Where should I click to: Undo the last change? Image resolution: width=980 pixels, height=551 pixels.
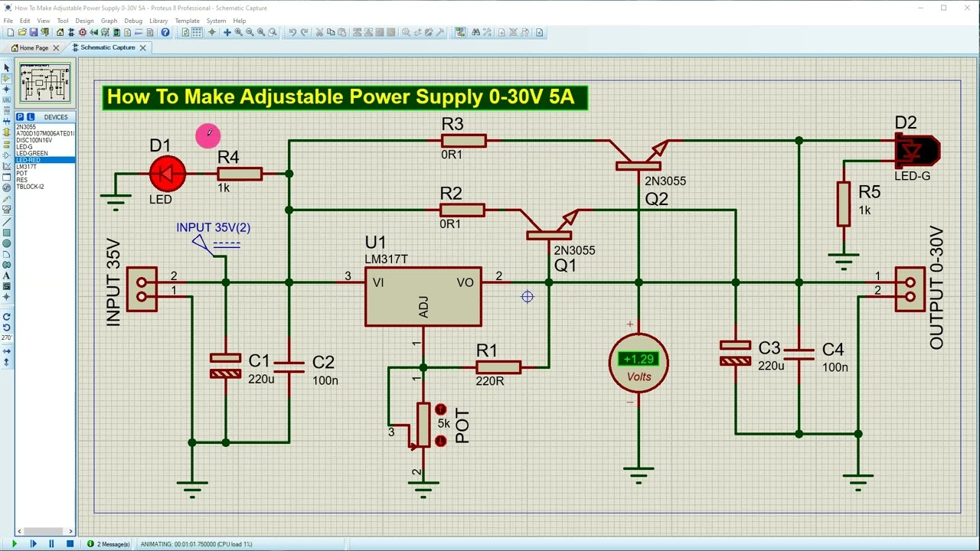[x=292, y=32]
